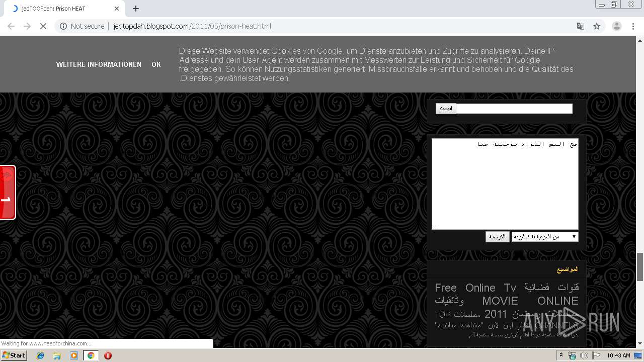Open the Not secure site info

click(82, 26)
